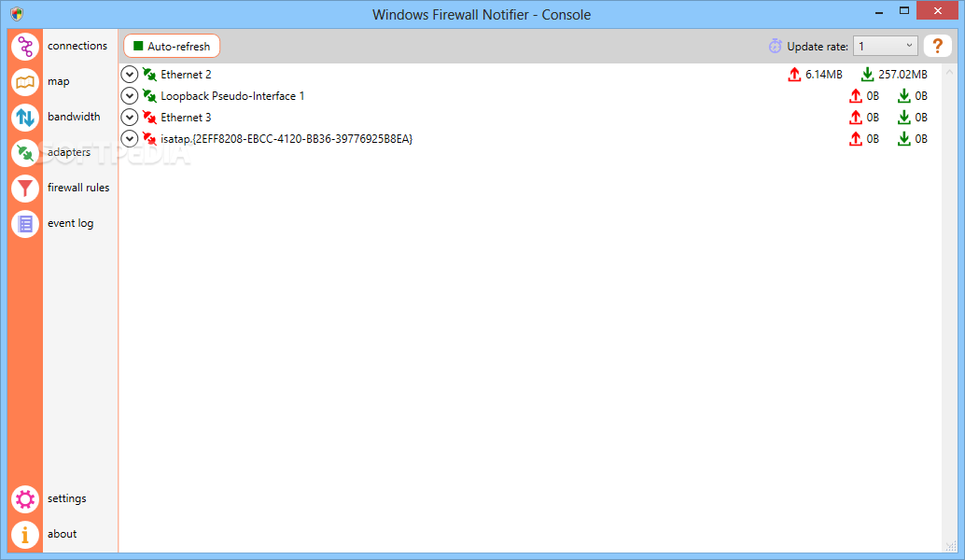Switch to the event log page label
The image size is (965, 560).
(71, 223)
